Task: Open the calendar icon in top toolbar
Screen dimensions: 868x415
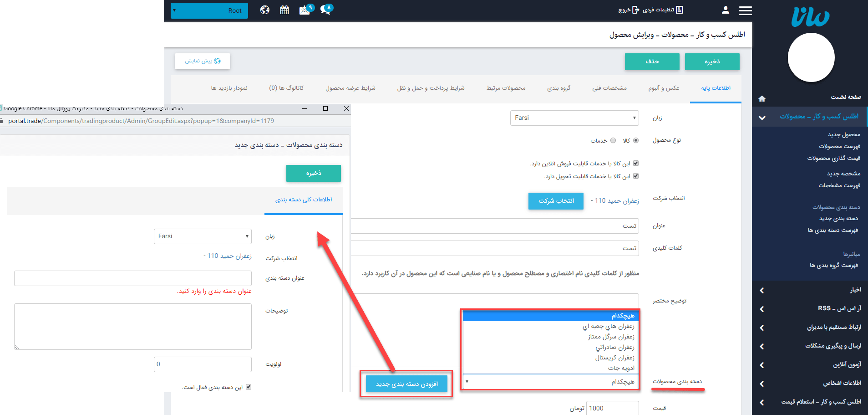Action: [x=284, y=10]
